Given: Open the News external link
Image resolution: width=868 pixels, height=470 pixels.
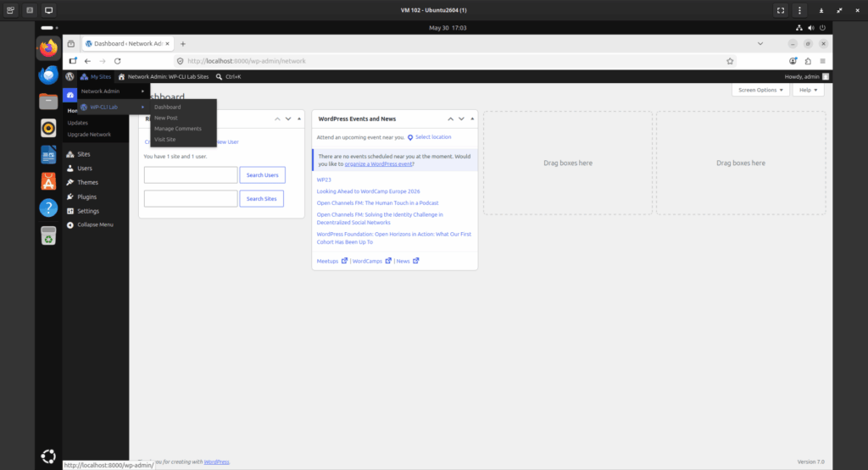Looking at the screenshot, I should (x=408, y=261).
